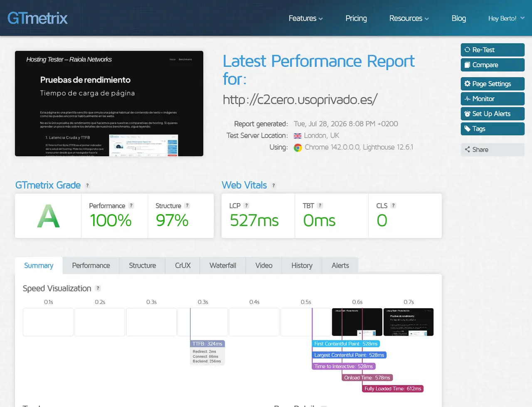This screenshot has height=407, width=532.
Task: Click the Redirect: 2ms timing detail
Action: click(204, 351)
